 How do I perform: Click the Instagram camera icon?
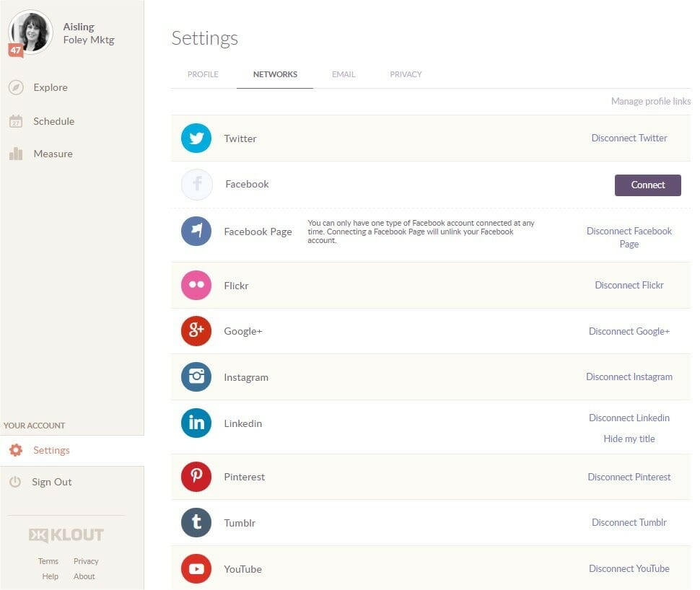click(196, 377)
